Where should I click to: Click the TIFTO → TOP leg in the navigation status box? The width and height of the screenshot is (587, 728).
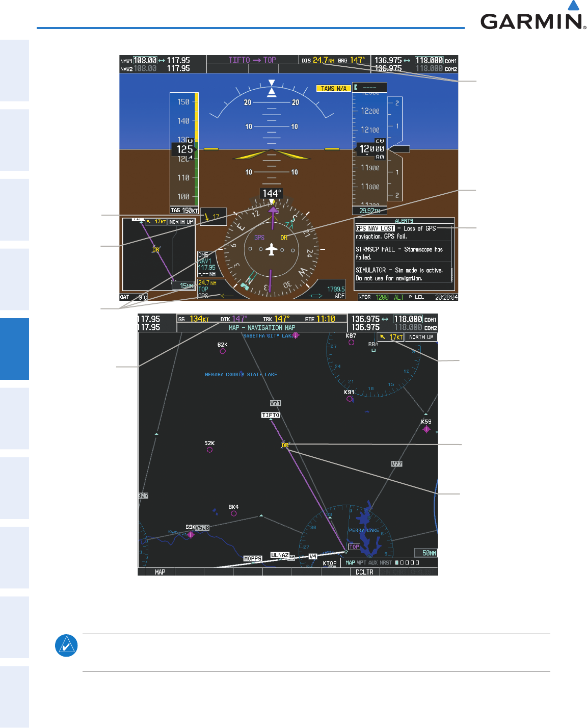(252, 60)
